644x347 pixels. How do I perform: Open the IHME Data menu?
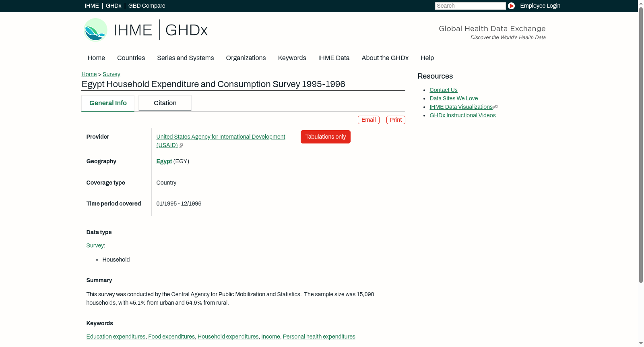pyautogui.click(x=334, y=58)
